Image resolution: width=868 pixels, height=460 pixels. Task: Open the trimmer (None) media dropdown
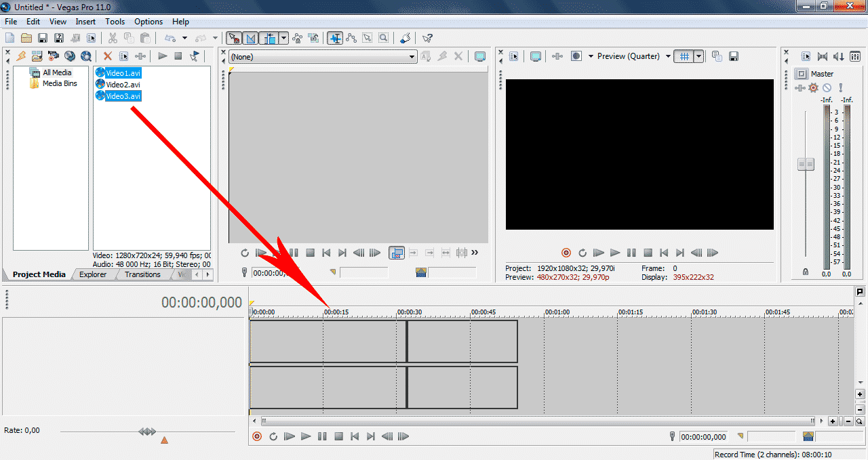pyautogui.click(x=322, y=57)
